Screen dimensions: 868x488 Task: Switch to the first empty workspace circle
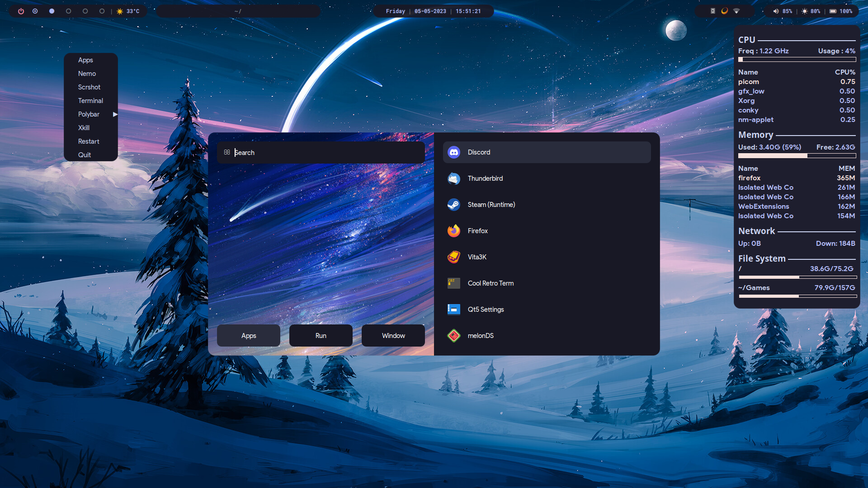69,11
